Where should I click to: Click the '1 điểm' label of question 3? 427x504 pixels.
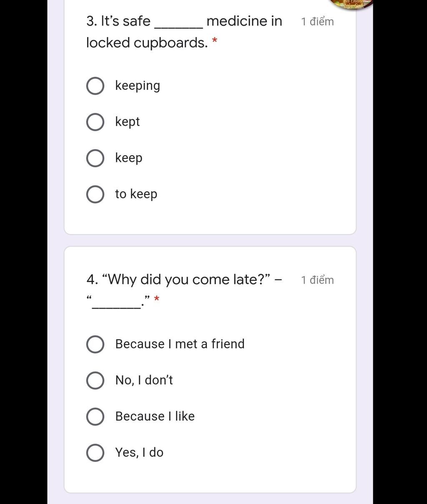[x=317, y=22]
